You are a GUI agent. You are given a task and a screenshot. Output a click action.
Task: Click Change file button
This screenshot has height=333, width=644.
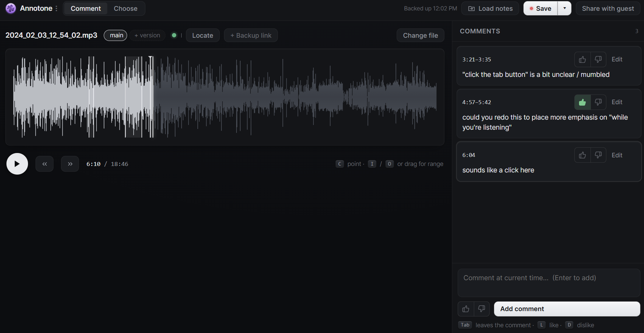point(420,35)
